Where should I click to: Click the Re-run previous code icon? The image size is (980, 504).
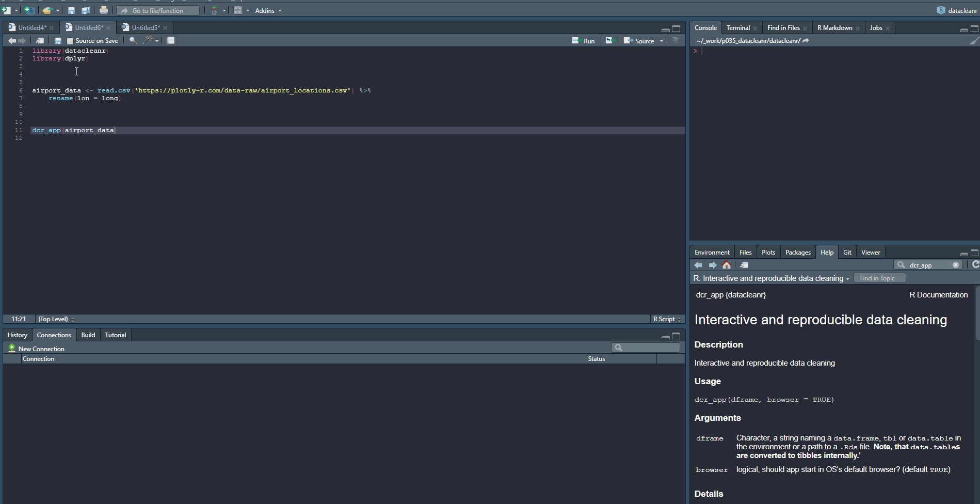point(610,40)
